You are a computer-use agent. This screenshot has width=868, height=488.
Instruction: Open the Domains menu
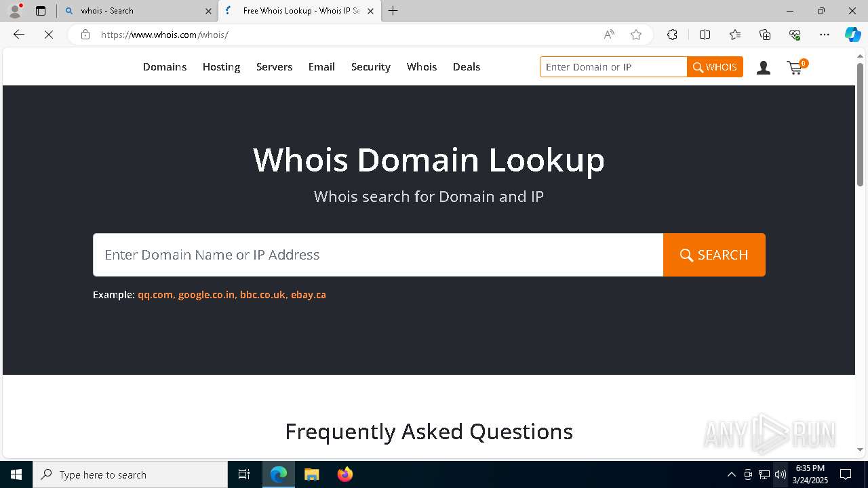tap(165, 67)
